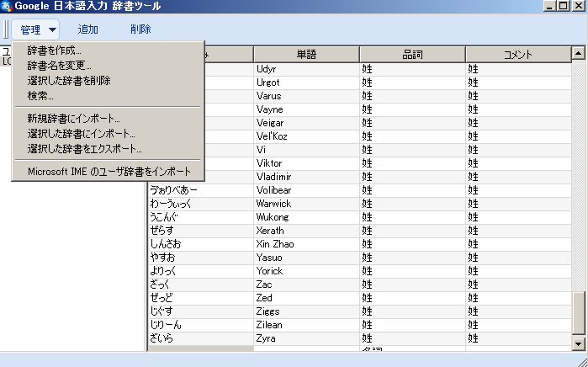This screenshot has height=367, width=588.
Task: Select the Xerath word cell
Action: pyautogui.click(x=306, y=231)
